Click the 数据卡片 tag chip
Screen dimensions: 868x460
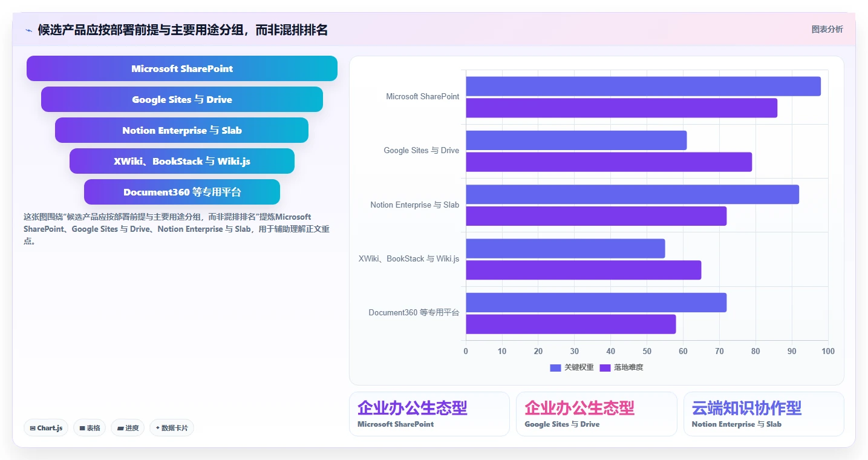coord(172,428)
